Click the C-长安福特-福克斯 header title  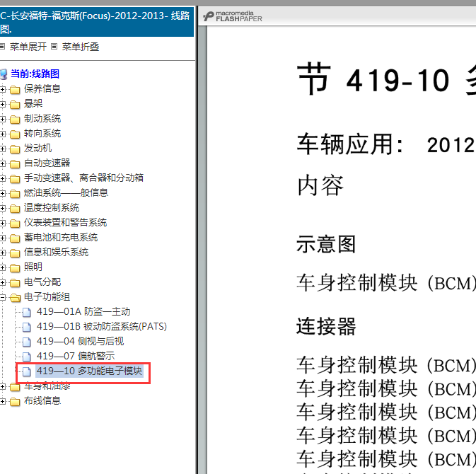point(95,22)
